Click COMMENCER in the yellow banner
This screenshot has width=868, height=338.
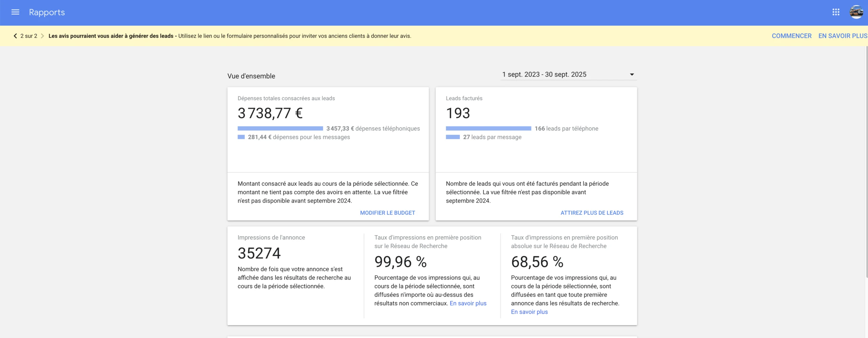click(791, 36)
